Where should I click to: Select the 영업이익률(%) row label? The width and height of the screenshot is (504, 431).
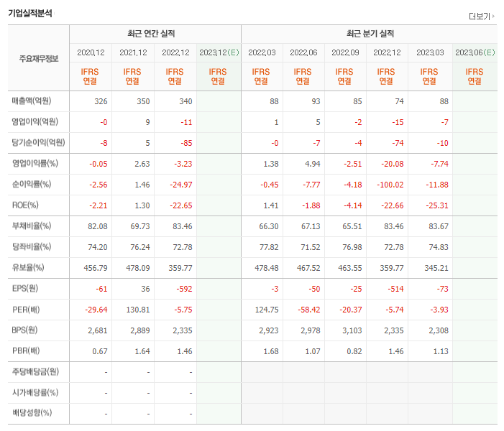pyautogui.click(x=35, y=163)
